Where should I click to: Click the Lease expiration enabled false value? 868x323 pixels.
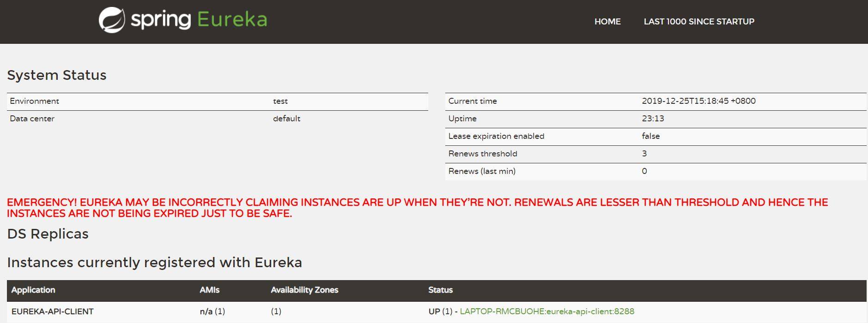click(x=650, y=137)
